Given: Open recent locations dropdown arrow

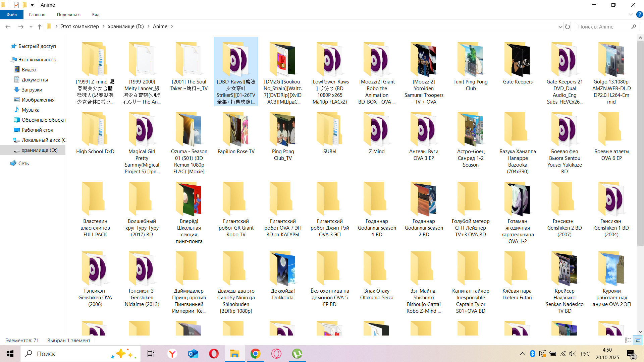Looking at the screenshot, I should (31, 26).
